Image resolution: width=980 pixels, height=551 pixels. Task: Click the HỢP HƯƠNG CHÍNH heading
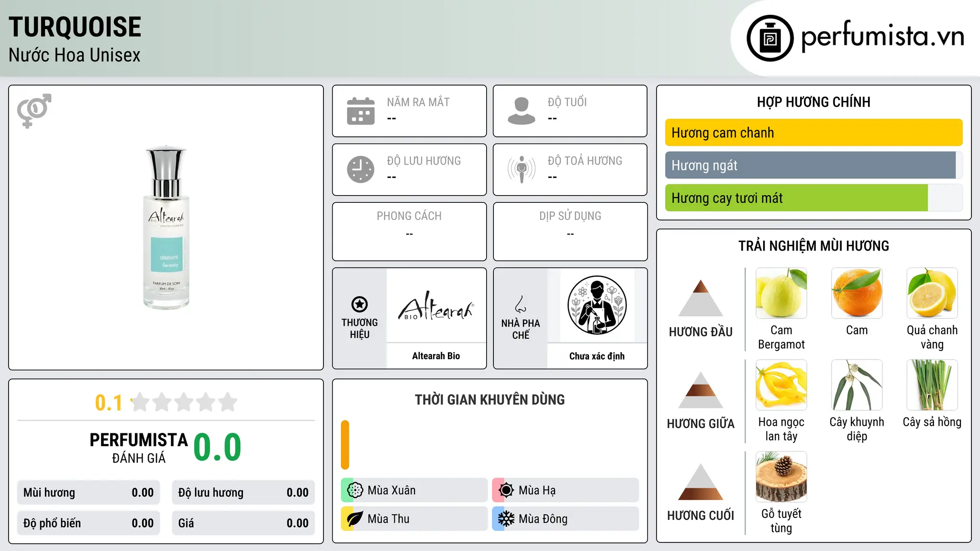pyautogui.click(x=813, y=102)
